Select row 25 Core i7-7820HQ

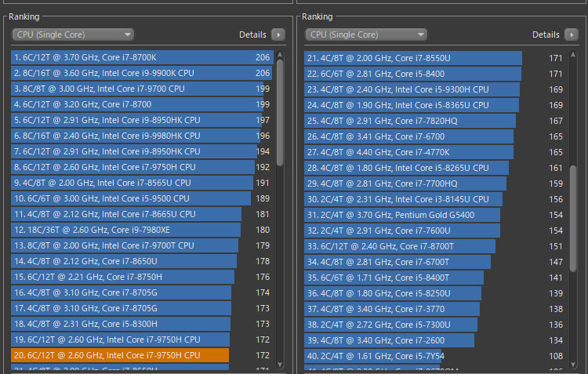(435, 121)
